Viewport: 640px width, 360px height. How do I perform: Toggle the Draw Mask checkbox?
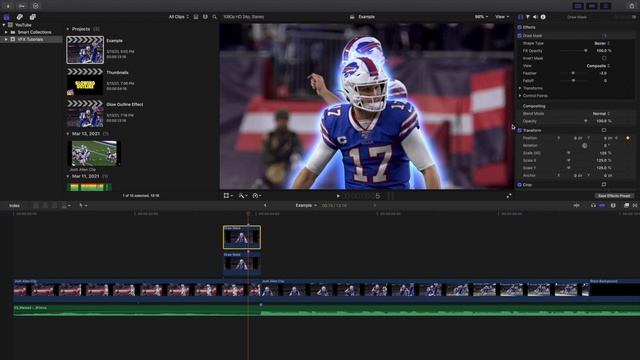[x=520, y=36]
